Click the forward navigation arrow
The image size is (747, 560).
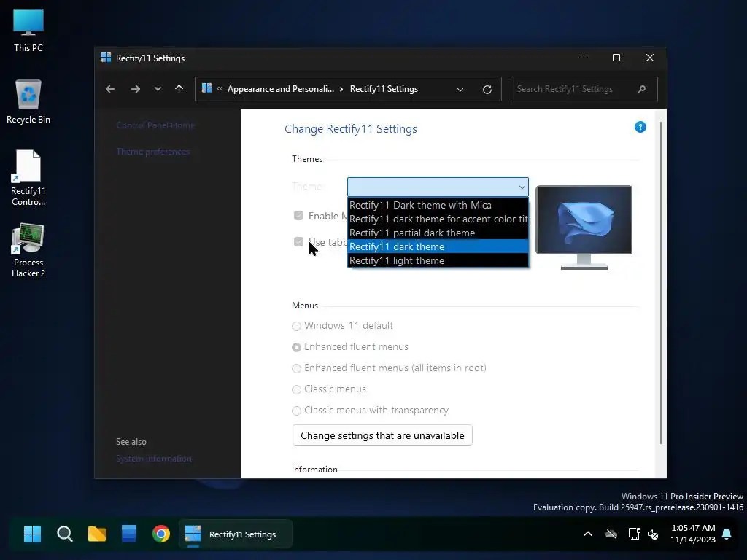135,89
